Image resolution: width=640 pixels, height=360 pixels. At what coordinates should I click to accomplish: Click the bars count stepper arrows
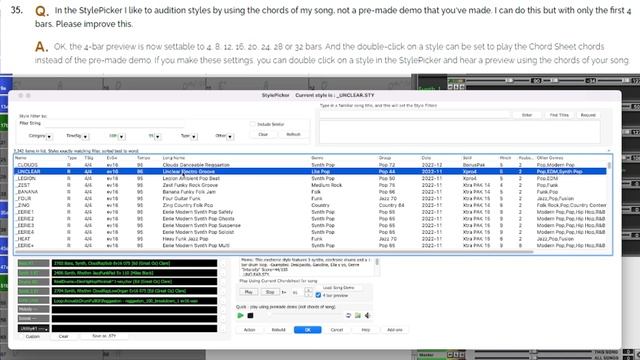(x=308, y=292)
